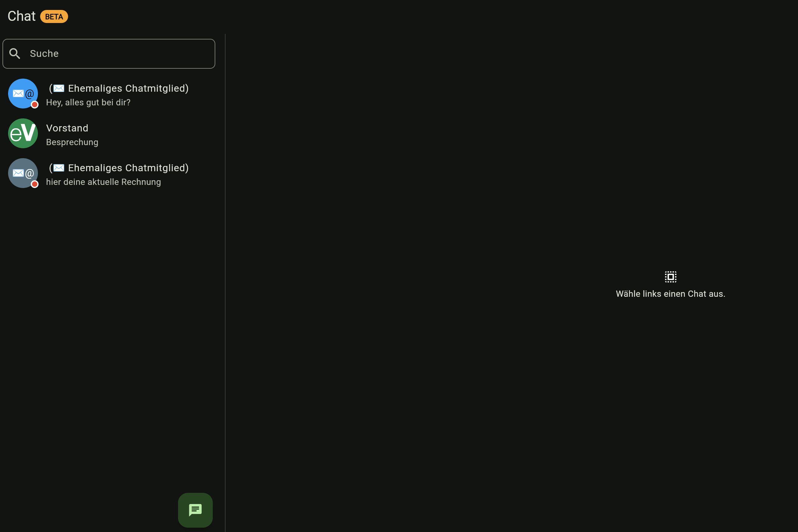Open chat saying 'hier deine aktuelle Rechnung'
798x532 pixels.
[x=103, y=182]
